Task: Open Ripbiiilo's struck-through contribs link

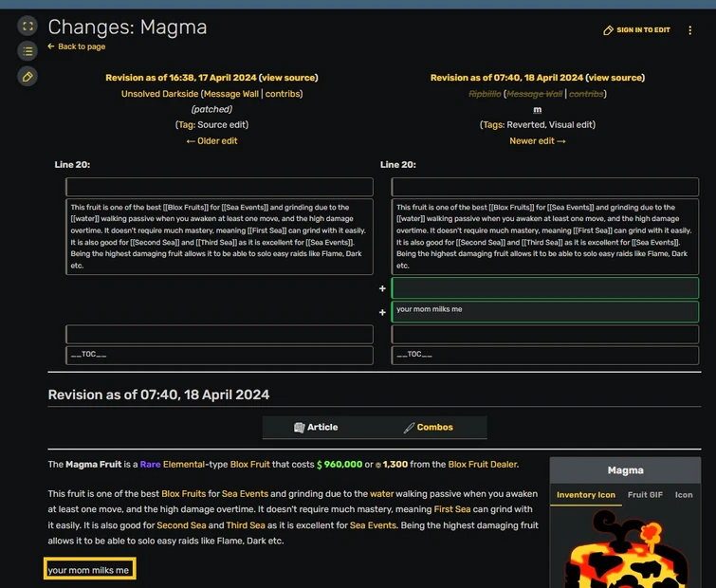Action: coord(586,94)
